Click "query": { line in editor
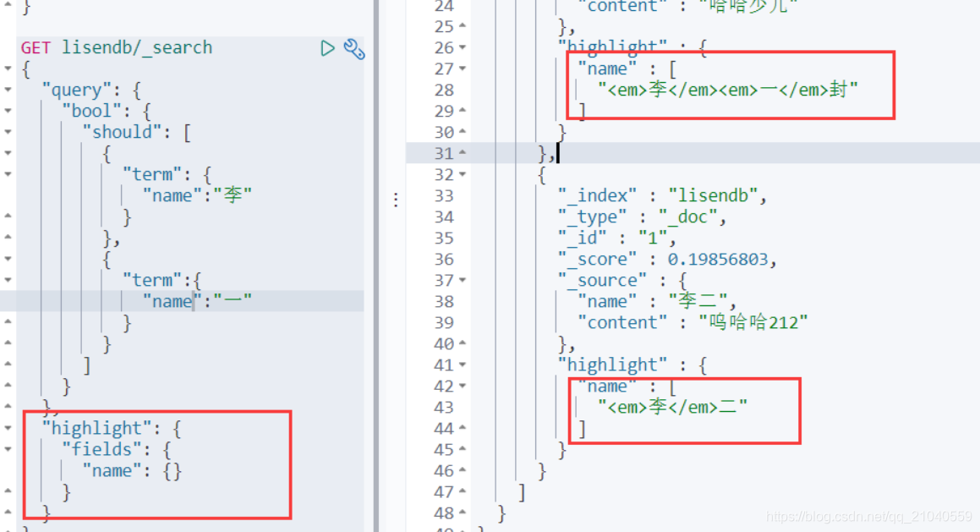The height and width of the screenshot is (532, 980). pos(91,90)
